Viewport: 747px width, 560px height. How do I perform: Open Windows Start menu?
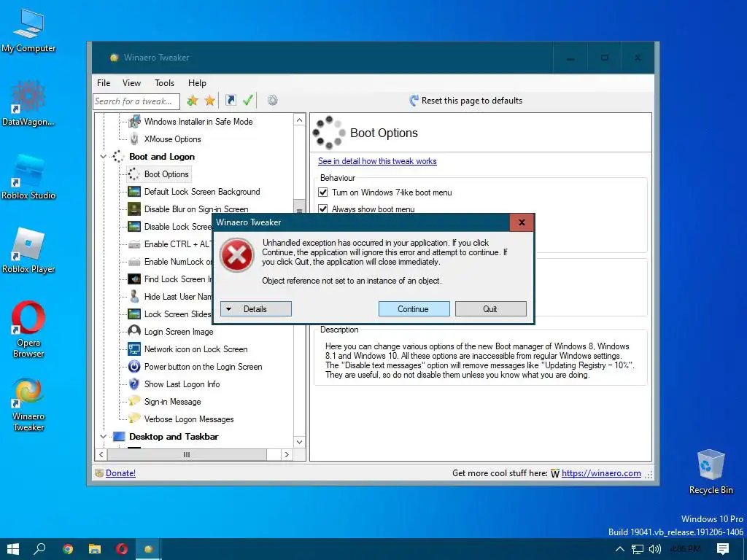point(13,549)
